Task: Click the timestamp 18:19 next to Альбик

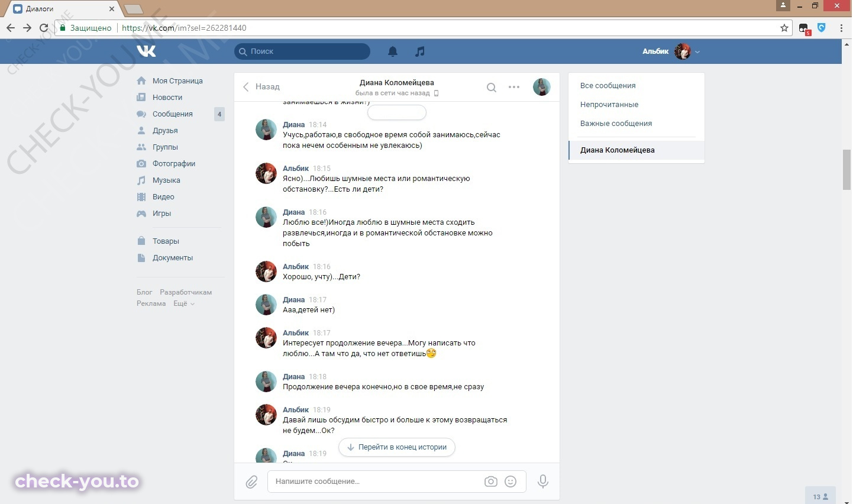Action: pos(322,410)
